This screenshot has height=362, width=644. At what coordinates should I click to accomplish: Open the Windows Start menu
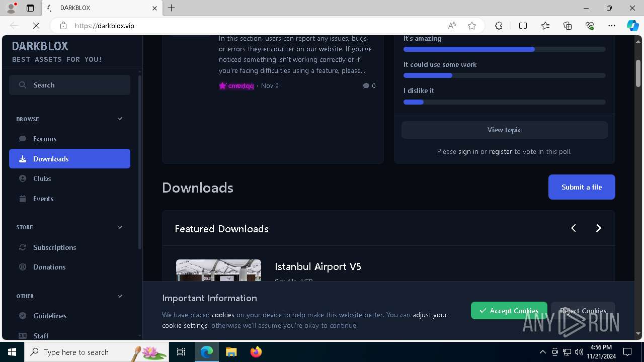[12, 352]
